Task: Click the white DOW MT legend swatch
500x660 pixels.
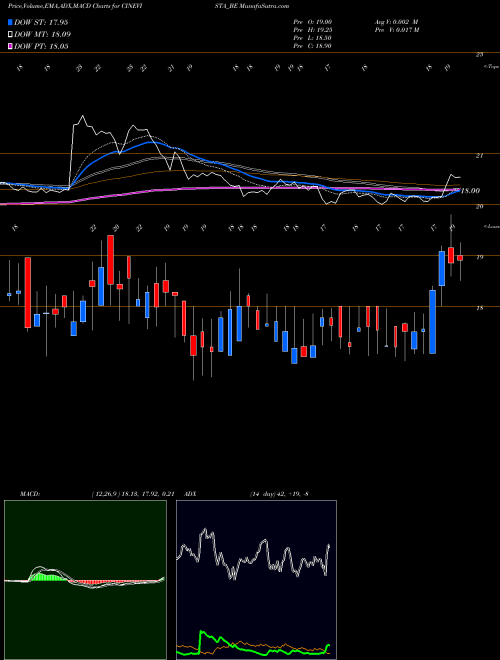Action: [x=11, y=35]
